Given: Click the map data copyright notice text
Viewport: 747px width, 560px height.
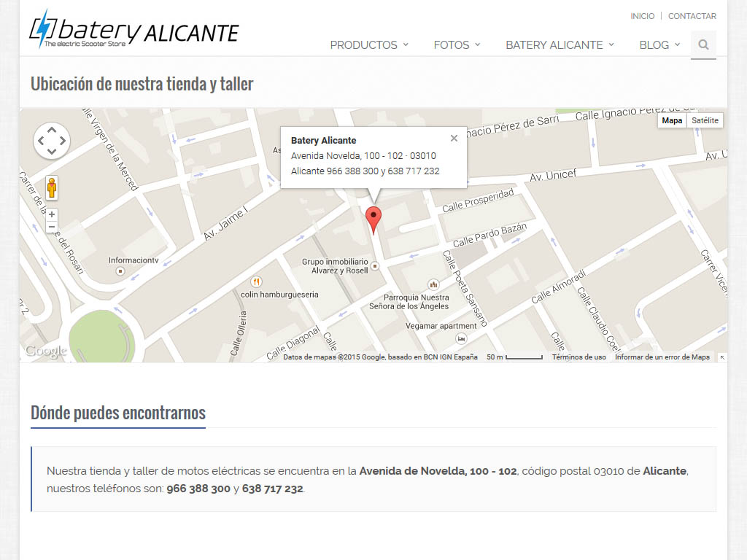Looking at the screenshot, I should tap(380, 357).
